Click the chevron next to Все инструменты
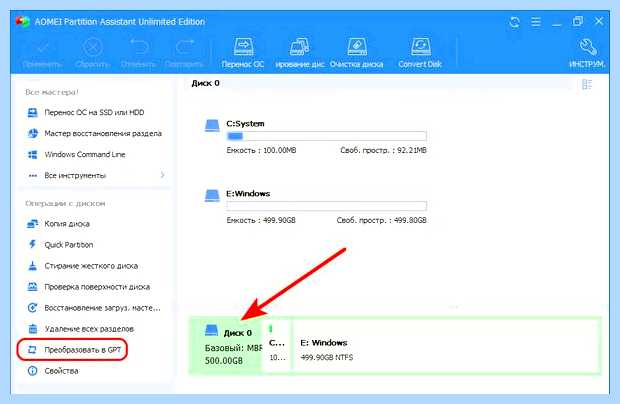Viewport: 620px width, 404px height. point(163,175)
